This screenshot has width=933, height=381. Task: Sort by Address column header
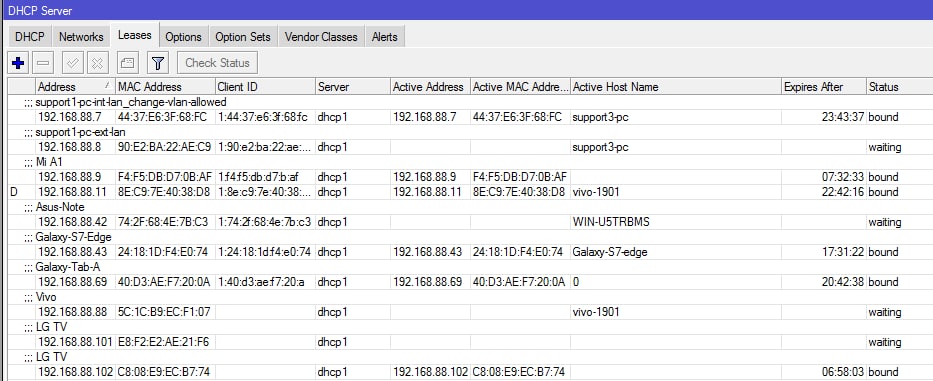click(x=75, y=87)
